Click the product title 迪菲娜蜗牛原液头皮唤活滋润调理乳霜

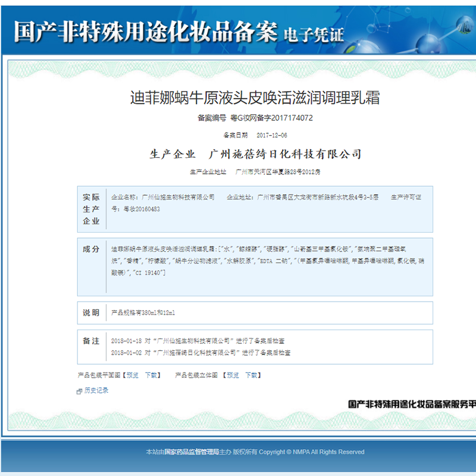(255, 98)
